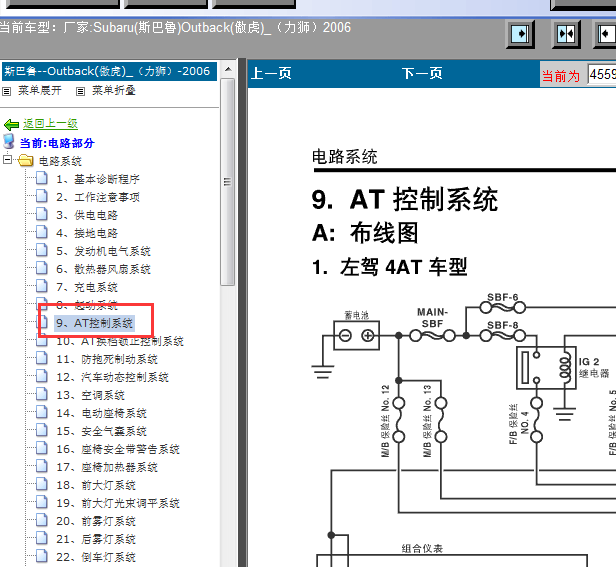Click the 菜单折叠 list icon

point(80,92)
